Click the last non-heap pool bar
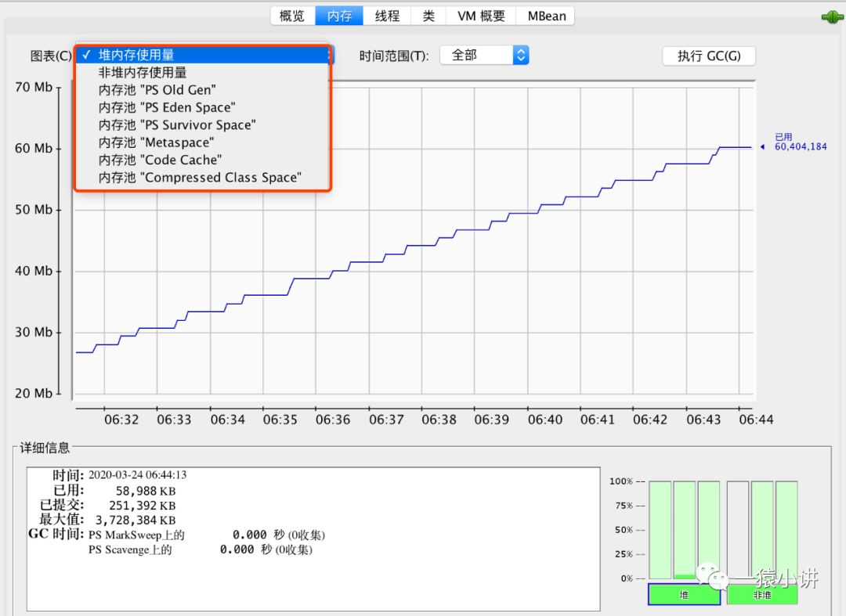The height and width of the screenshot is (616, 846). [x=786, y=531]
